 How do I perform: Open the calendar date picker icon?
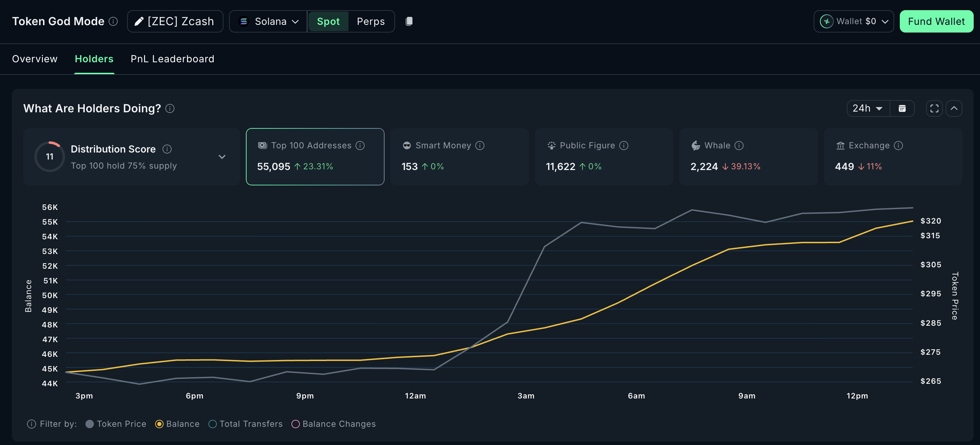coord(902,109)
